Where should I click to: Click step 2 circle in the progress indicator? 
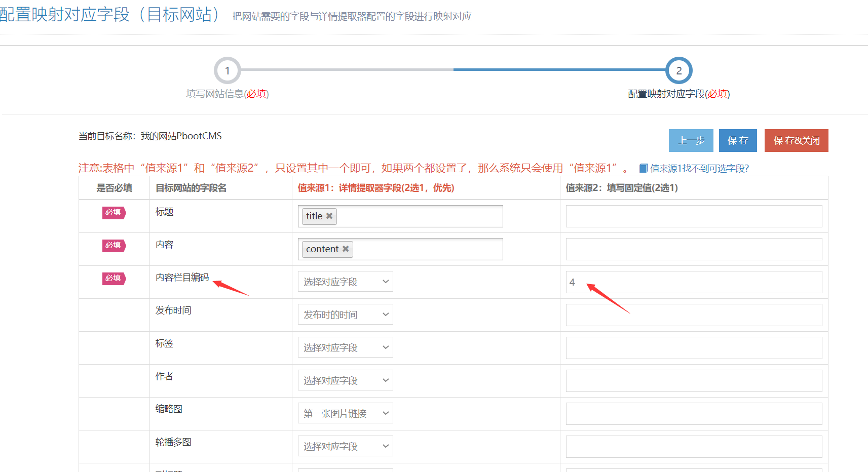[679, 70]
